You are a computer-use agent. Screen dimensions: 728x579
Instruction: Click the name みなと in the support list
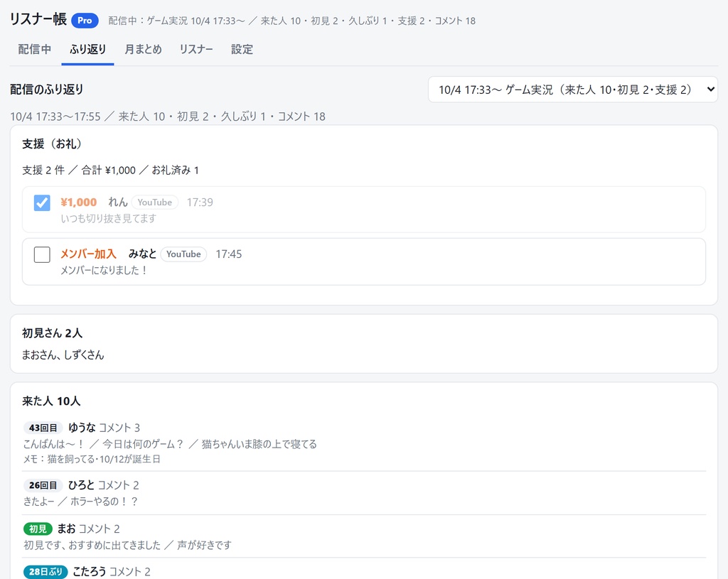[142, 254]
